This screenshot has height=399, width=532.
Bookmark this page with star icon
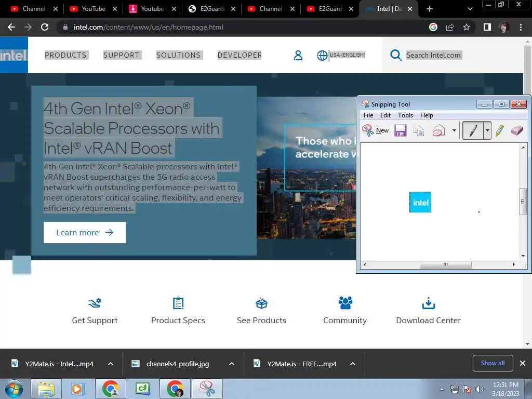(467, 27)
